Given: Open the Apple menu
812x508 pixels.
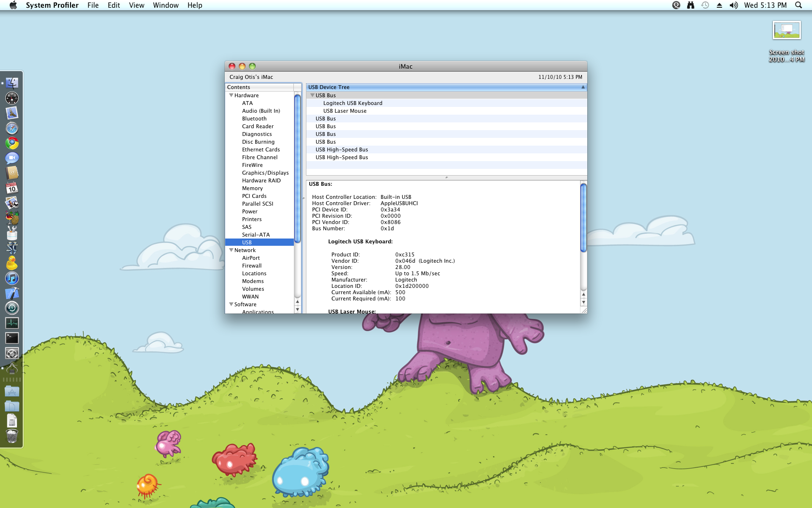Looking at the screenshot, I should point(13,5).
